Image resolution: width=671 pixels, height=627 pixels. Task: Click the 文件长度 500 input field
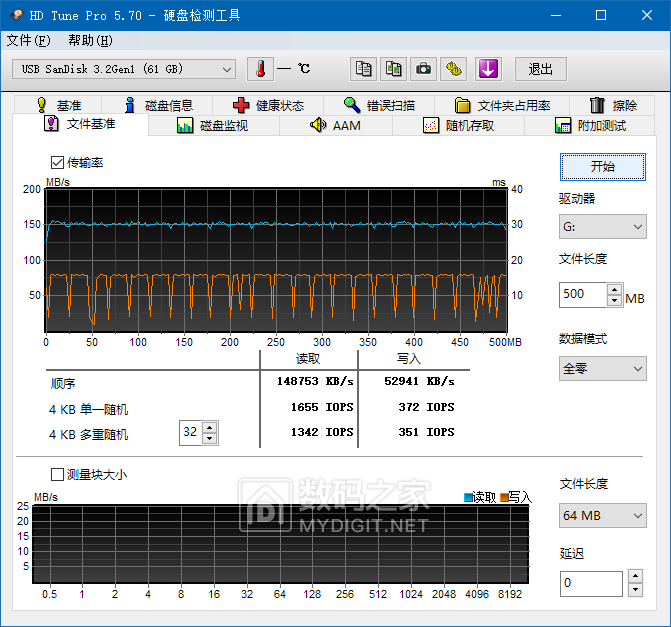[582, 295]
